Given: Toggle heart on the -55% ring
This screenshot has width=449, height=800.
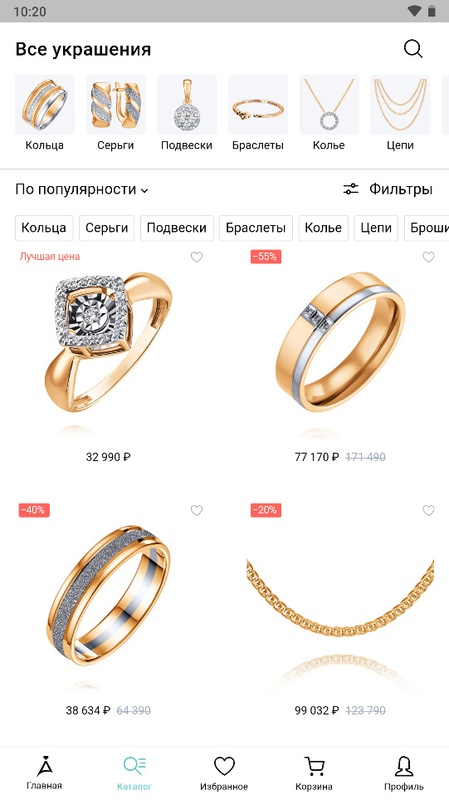Looking at the screenshot, I should click(x=428, y=257).
